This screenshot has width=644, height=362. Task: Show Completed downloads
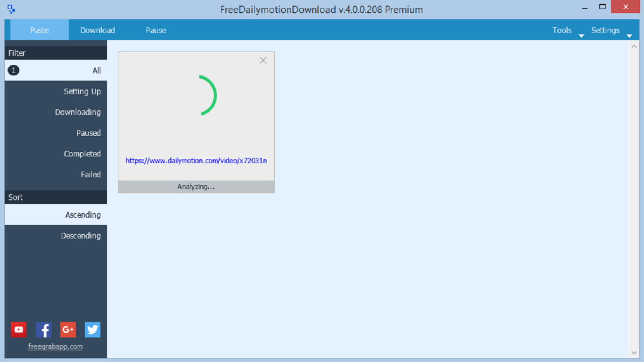click(x=56, y=154)
